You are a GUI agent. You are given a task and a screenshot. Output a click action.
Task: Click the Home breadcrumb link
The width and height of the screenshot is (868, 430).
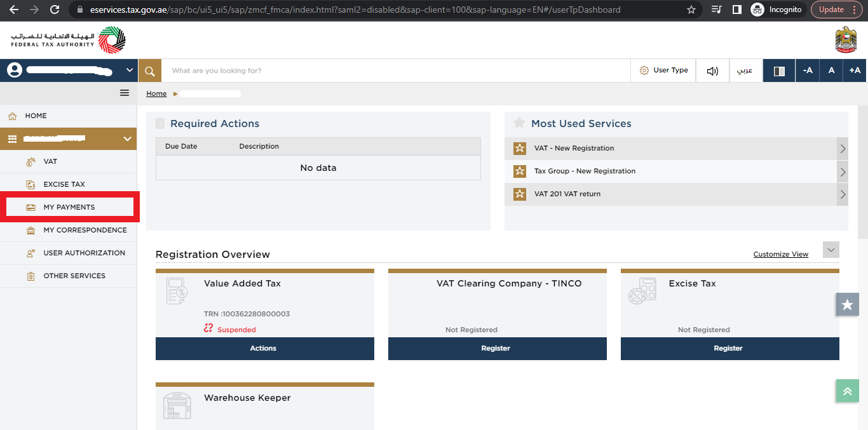[x=156, y=93]
